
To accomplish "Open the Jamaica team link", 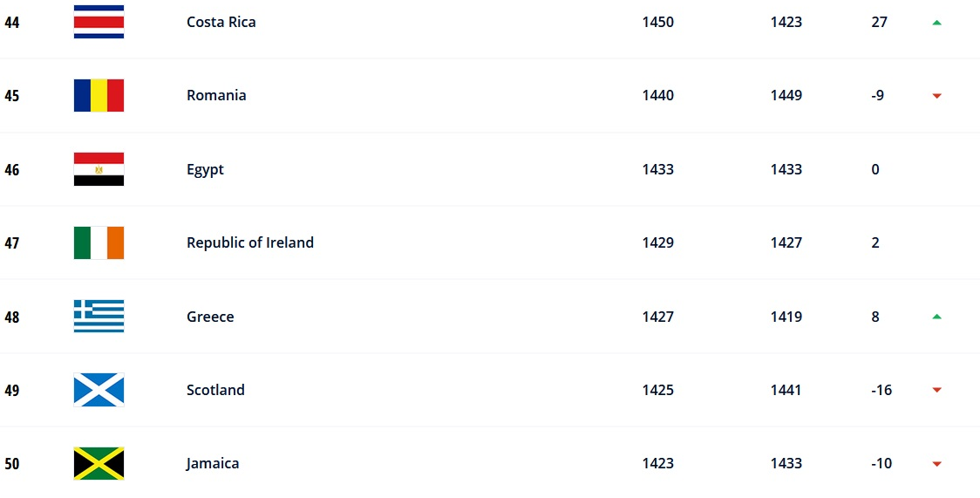I will 213,463.
